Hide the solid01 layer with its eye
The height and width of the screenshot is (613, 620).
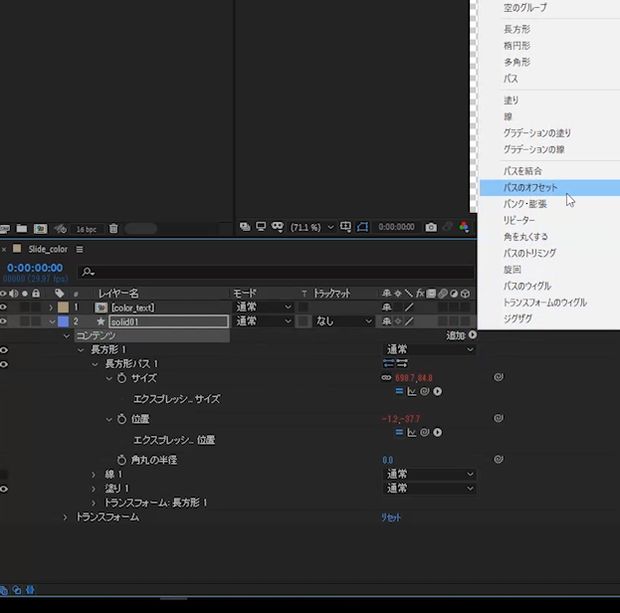coord(4,321)
